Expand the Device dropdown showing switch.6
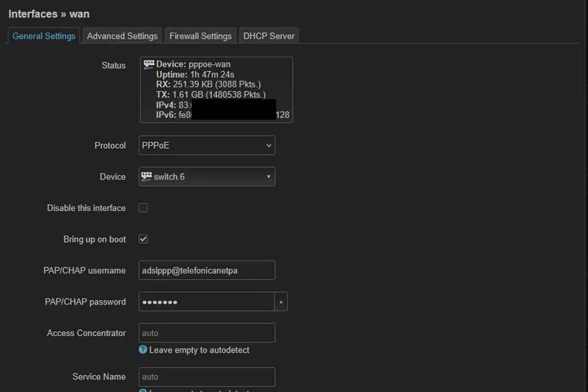The height and width of the screenshot is (392, 588). 206,177
